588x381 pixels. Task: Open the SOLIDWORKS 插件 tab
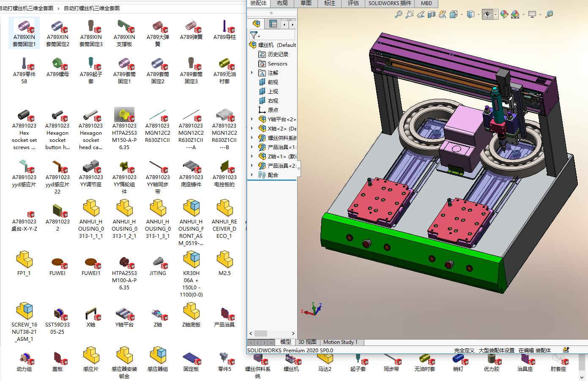[390, 3]
